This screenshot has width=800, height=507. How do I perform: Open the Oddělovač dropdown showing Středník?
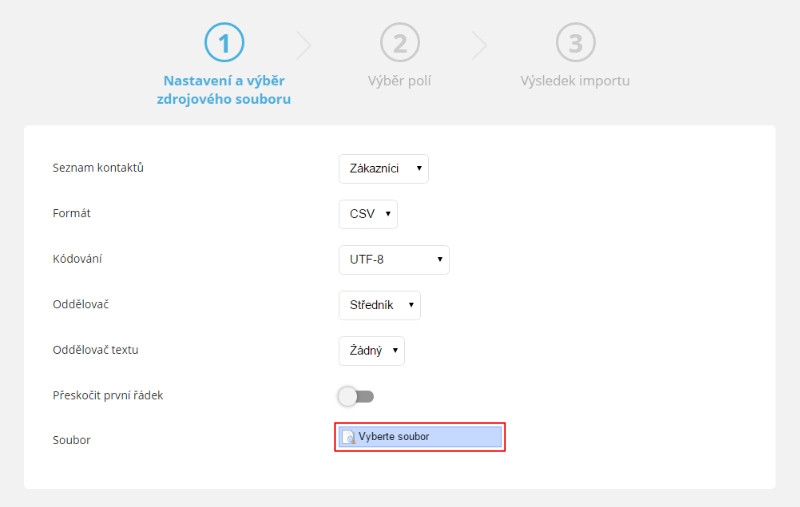click(380, 305)
